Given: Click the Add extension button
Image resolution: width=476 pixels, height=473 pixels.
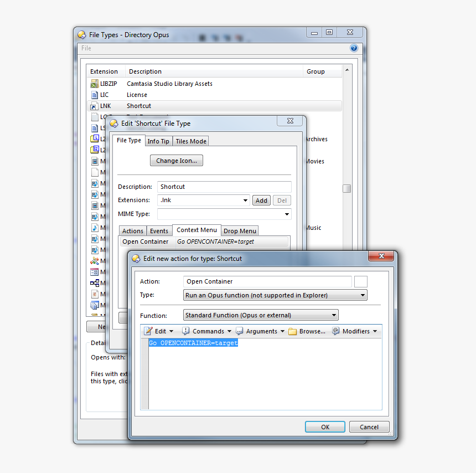Looking at the screenshot, I should [x=261, y=200].
